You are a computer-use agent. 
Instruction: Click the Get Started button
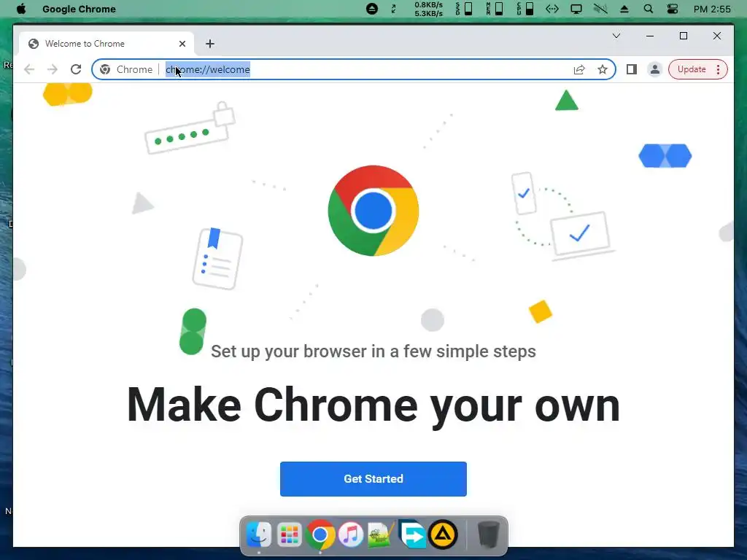[373, 479]
